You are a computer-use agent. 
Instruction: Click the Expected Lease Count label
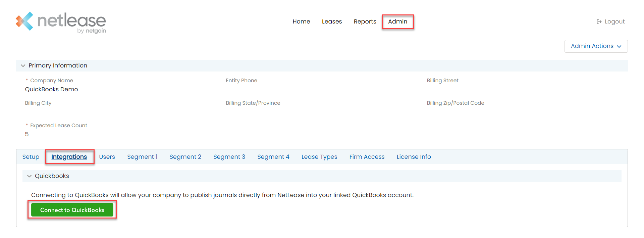(x=59, y=126)
